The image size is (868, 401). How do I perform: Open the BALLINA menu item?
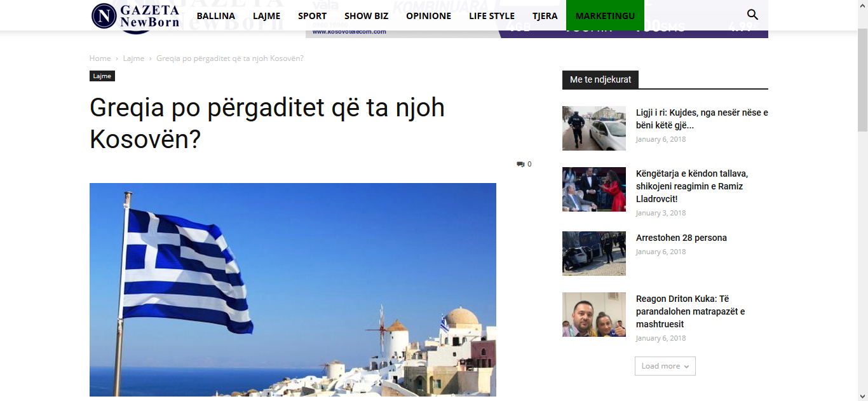point(216,16)
